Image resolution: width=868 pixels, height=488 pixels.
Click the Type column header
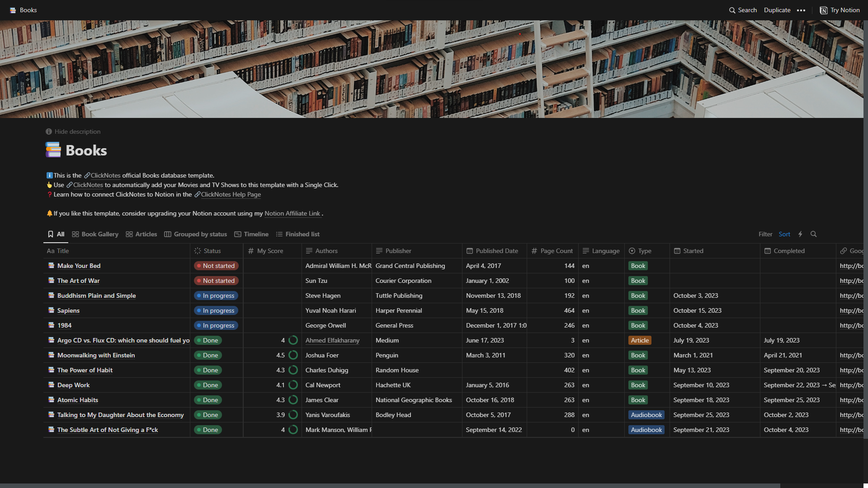point(647,251)
